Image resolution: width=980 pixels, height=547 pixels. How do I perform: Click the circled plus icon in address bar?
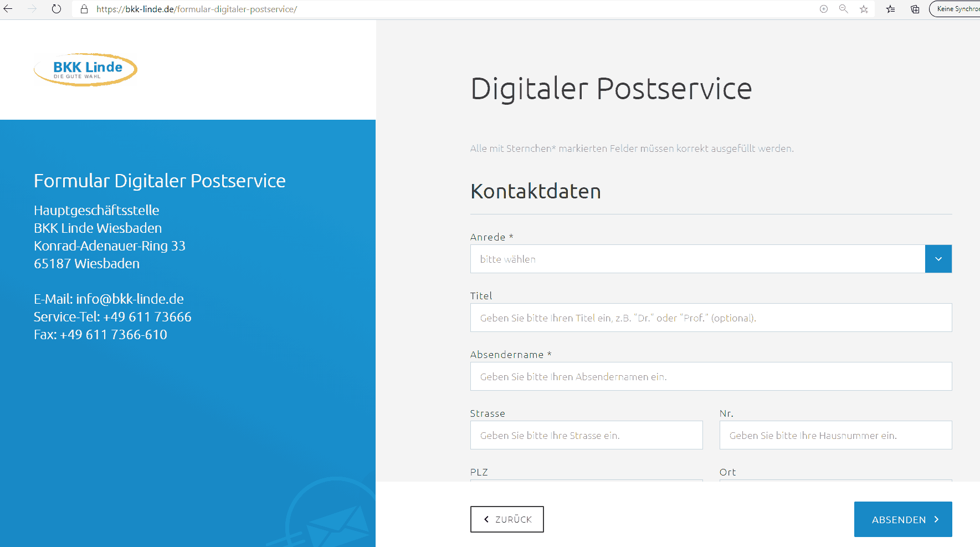click(x=824, y=9)
